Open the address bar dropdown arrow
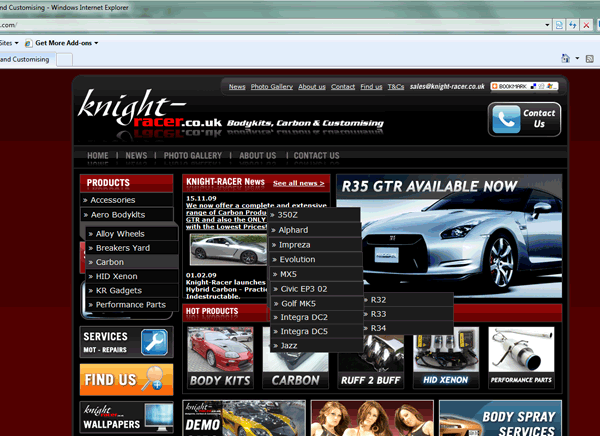 click(x=547, y=25)
